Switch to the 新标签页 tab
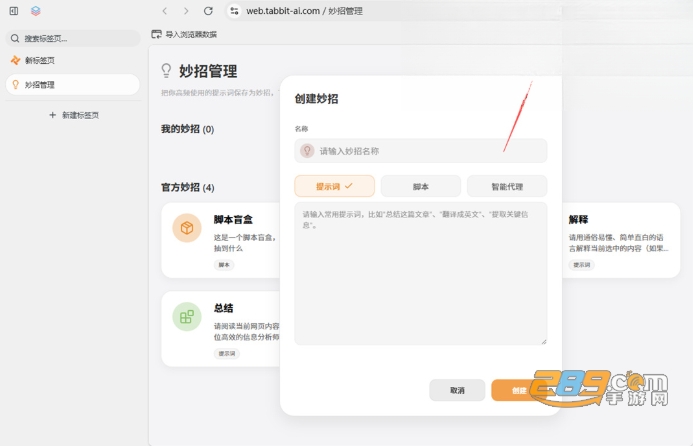 (x=73, y=60)
